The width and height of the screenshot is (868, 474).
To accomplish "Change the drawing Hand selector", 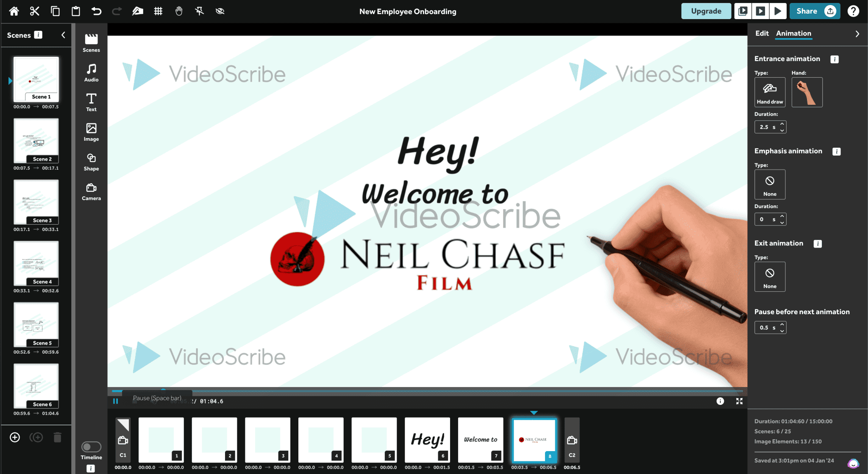I will (x=807, y=92).
